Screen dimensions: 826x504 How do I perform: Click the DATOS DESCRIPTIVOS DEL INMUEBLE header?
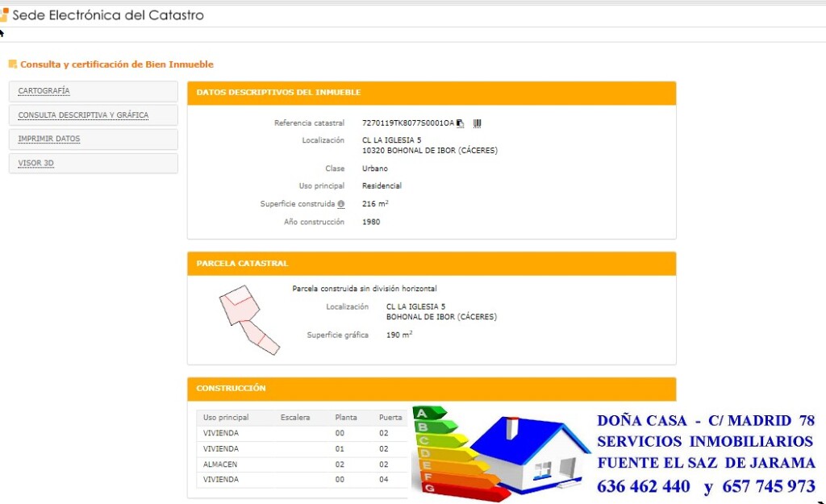pyautogui.click(x=432, y=93)
